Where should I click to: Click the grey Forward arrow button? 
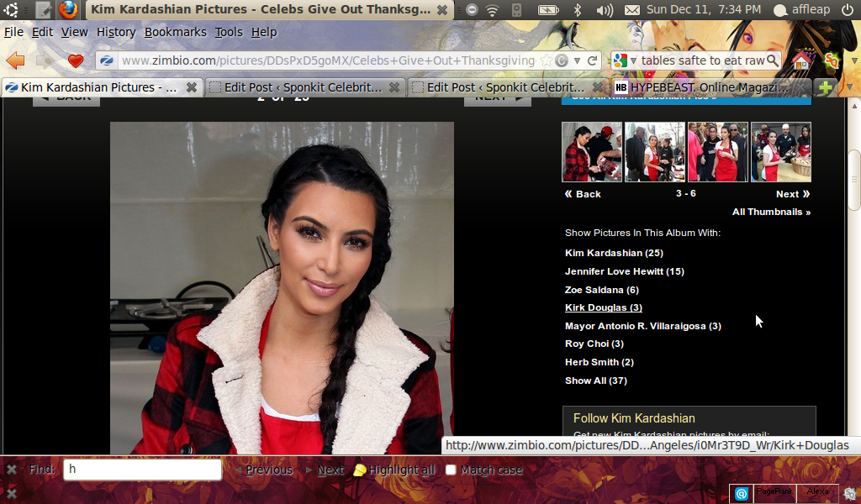[x=45, y=60]
